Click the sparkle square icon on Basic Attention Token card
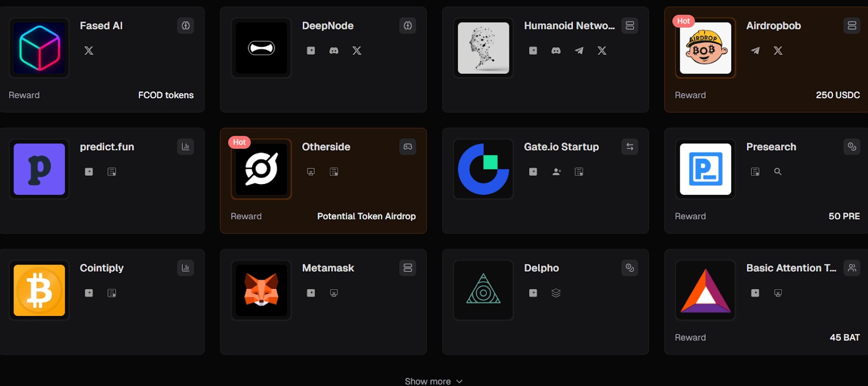 pyautogui.click(x=755, y=293)
